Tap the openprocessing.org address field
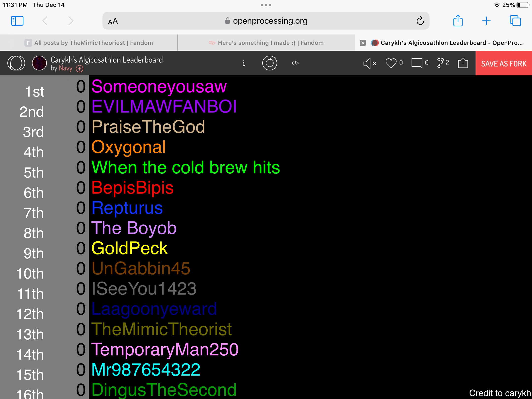Viewport: 532px width, 399px height. click(266, 21)
